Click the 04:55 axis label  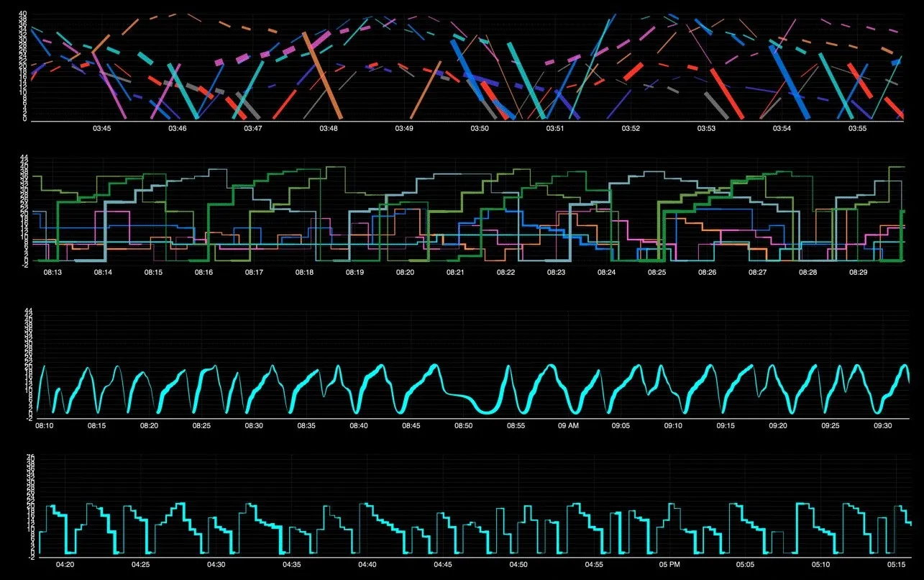[593, 565]
